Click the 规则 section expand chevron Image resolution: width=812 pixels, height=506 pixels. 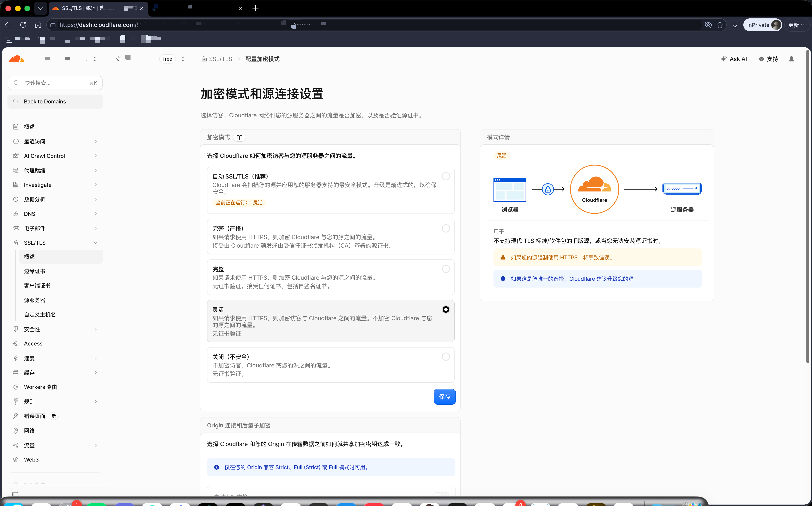click(x=96, y=402)
